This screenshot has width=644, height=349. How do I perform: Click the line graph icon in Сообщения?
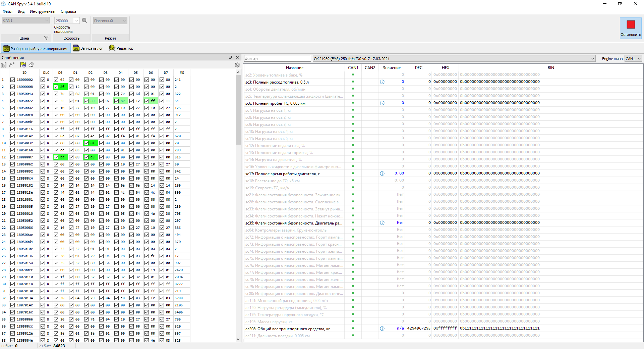12,65
